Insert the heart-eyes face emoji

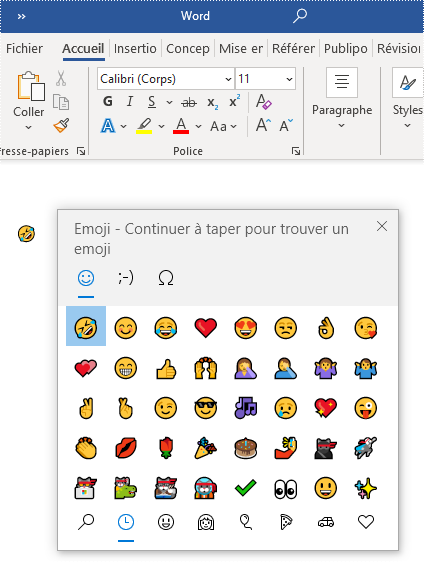point(246,328)
